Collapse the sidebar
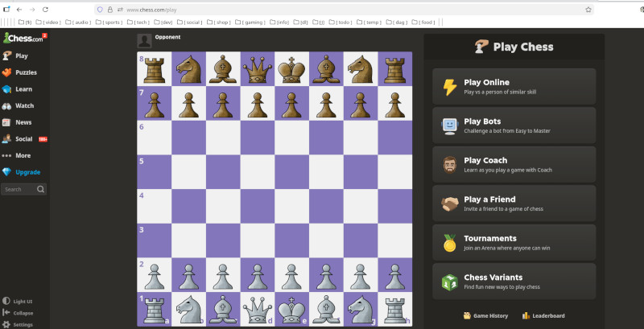Screen dimensions: 644x329 pos(18,313)
